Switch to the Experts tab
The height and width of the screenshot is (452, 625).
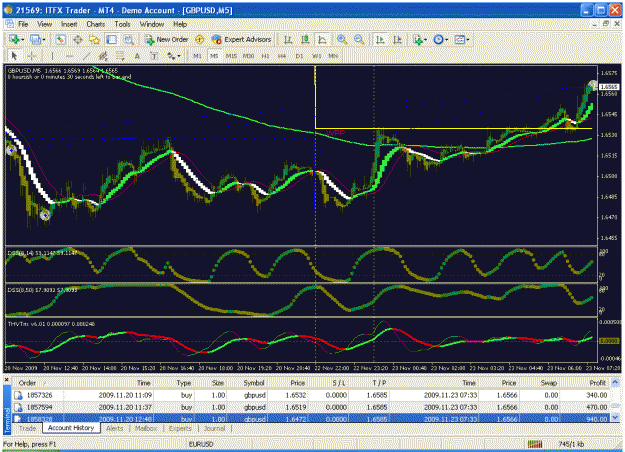coord(180,428)
